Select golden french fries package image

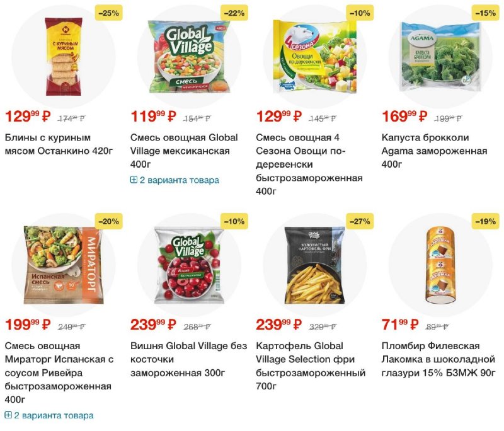(x=314, y=265)
